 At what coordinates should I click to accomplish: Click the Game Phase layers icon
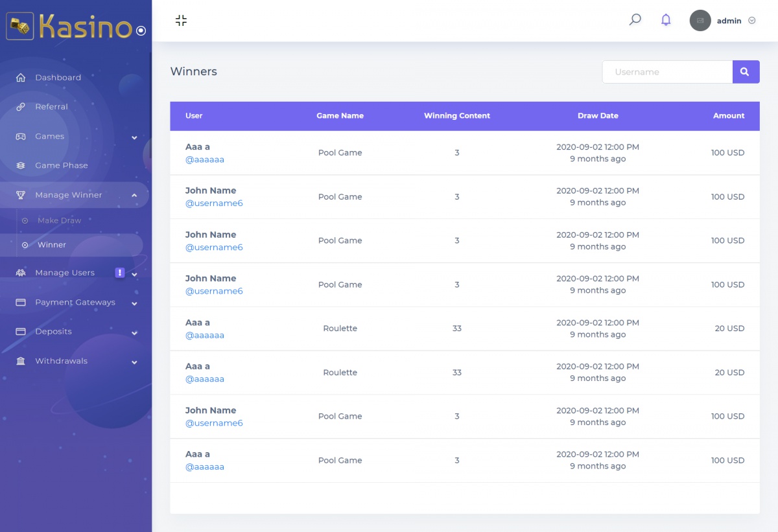pos(21,166)
